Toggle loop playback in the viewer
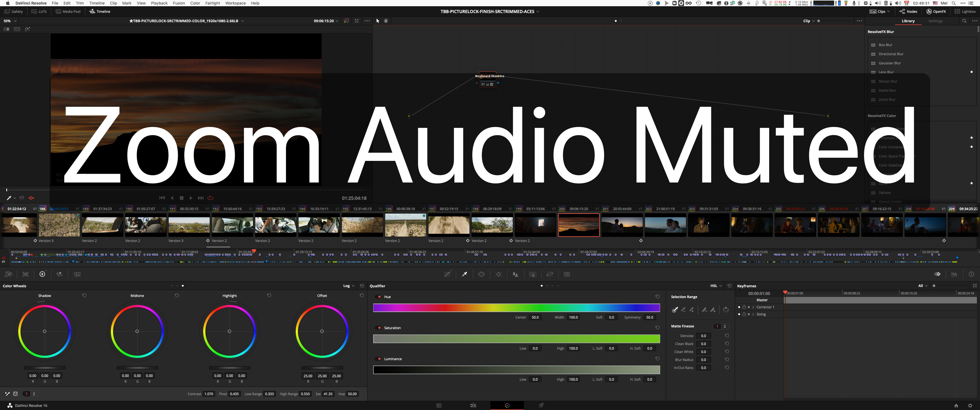The height and width of the screenshot is (410, 980). (210, 198)
